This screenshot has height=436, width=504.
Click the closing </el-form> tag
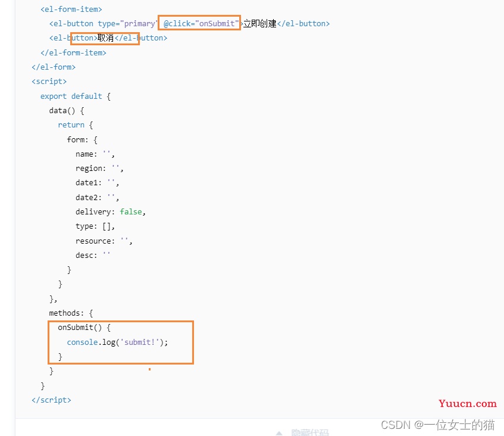pos(54,67)
